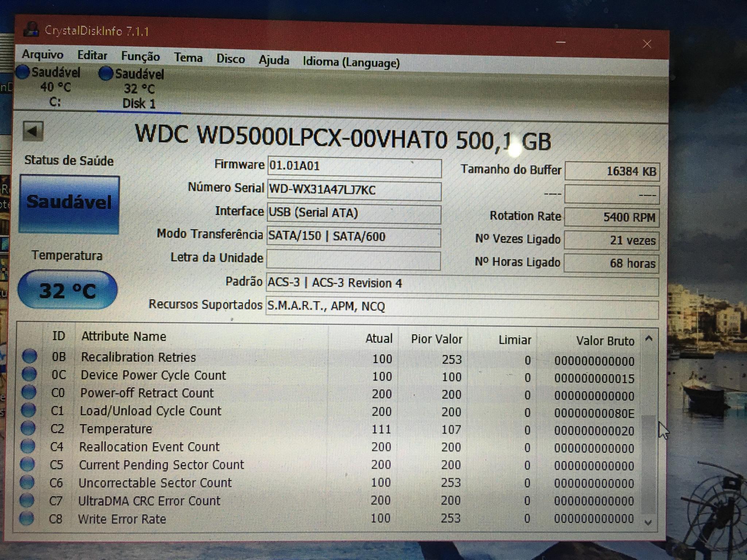Click the attribute list scrollbar thumb
Viewport: 747px width, 560px height.
click(x=648, y=464)
